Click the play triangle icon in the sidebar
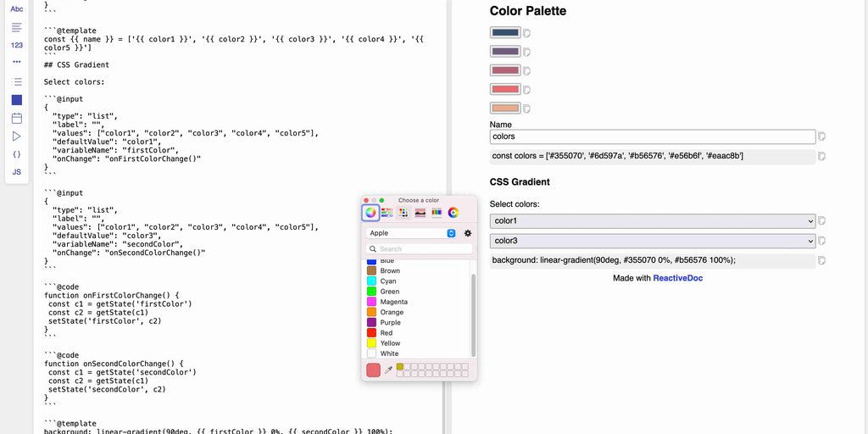The height and width of the screenshot is (434, 868). [17, 136]
